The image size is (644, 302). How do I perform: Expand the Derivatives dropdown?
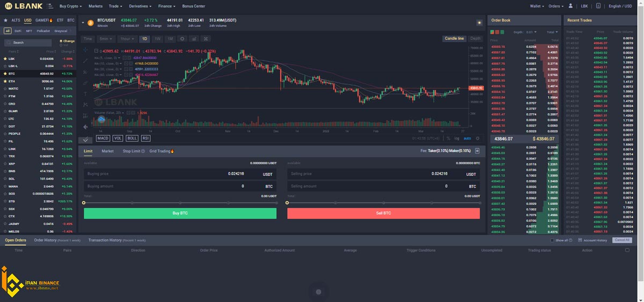[x=141, y=6]
